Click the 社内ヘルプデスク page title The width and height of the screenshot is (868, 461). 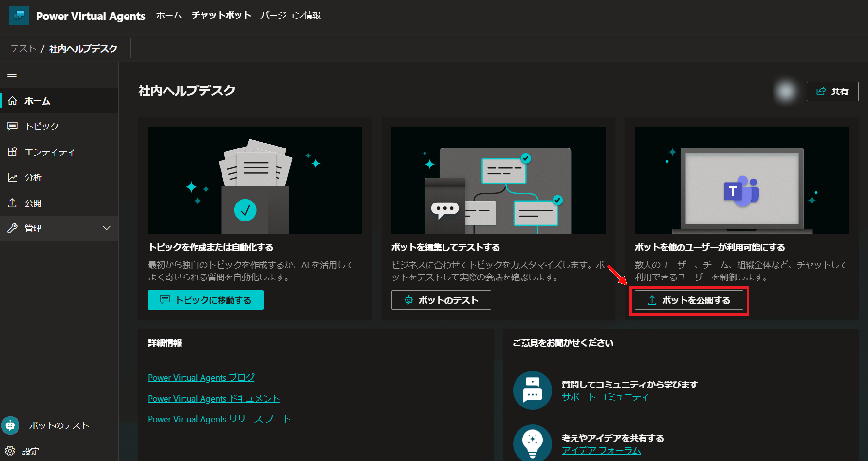point(187,91)
